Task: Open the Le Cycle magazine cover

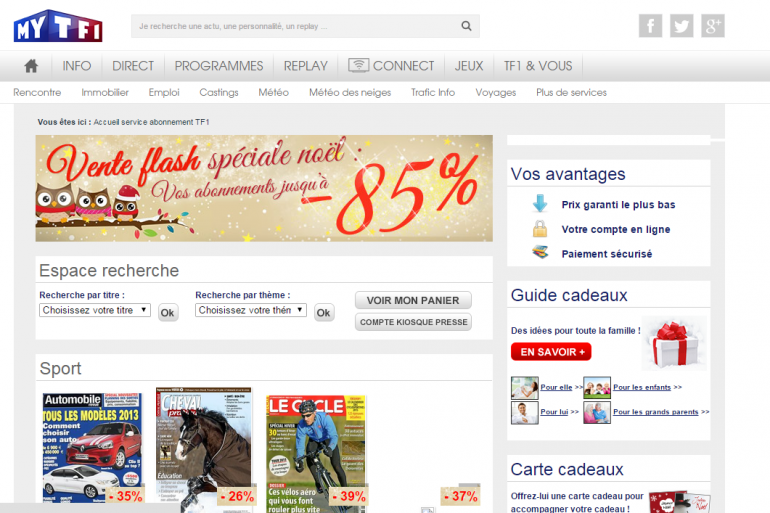Action: (x=316, y=454)
